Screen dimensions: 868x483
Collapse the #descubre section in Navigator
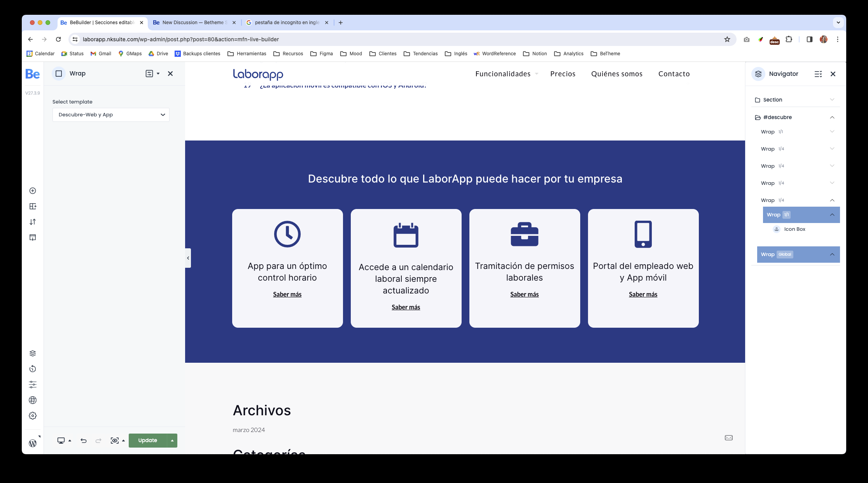coord(832,117)
